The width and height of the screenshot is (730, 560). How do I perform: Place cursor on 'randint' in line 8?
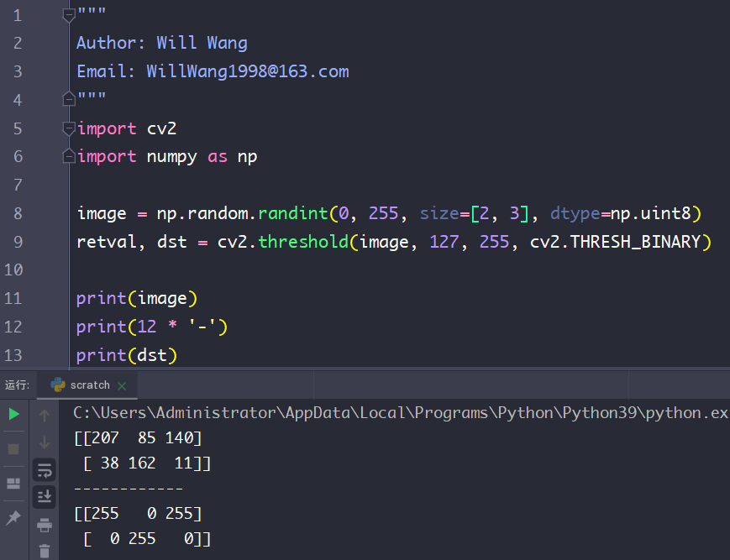[x=293, y=213]
